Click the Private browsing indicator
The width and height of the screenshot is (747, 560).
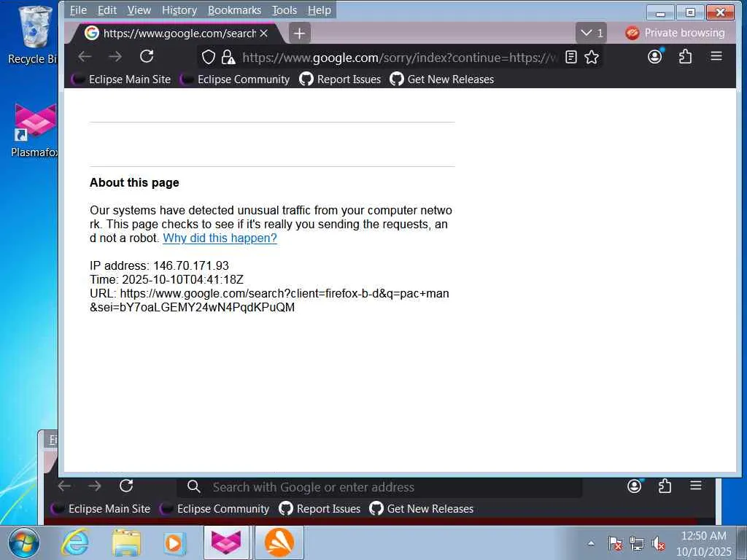675,33
